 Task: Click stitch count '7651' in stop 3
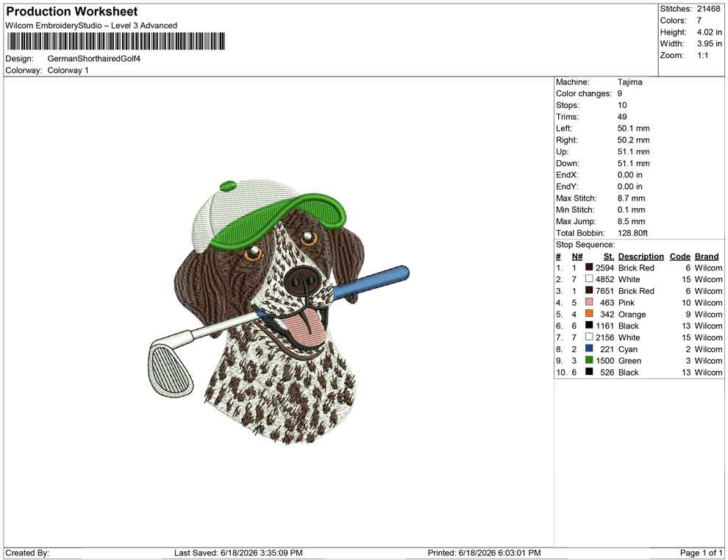(605, 291)
